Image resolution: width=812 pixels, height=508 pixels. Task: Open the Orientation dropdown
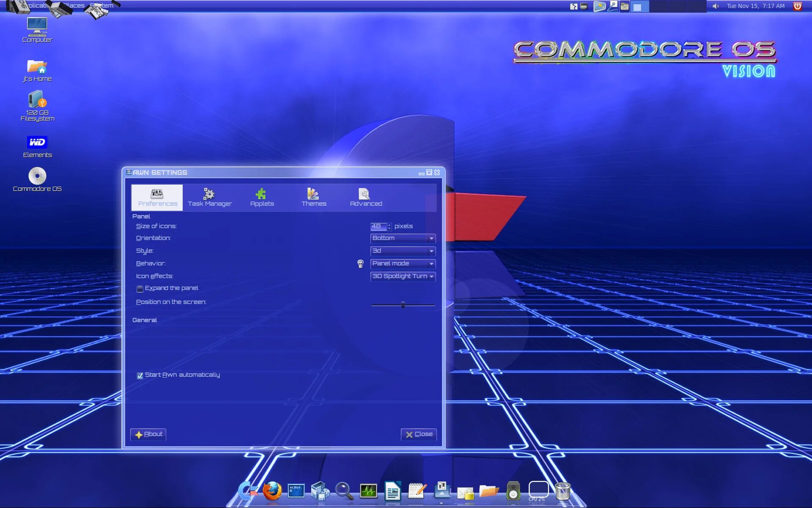click(402, 238)
